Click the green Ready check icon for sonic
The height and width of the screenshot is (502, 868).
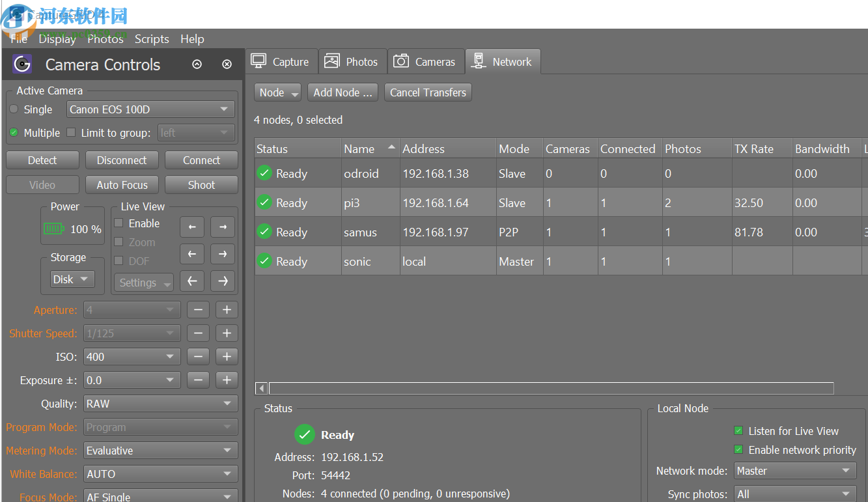click(x=264, y=261)
